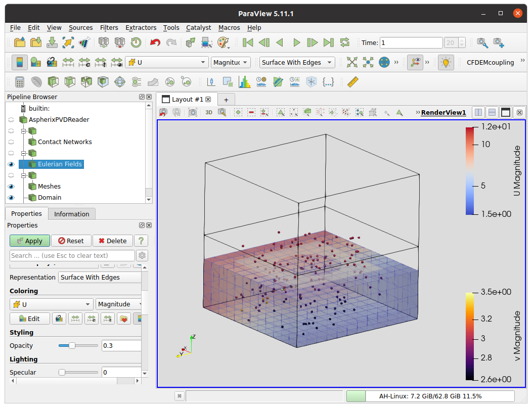Hide Meshes via eye icon
The width and height of the screenshot is (532, 408).
point(11,187)
